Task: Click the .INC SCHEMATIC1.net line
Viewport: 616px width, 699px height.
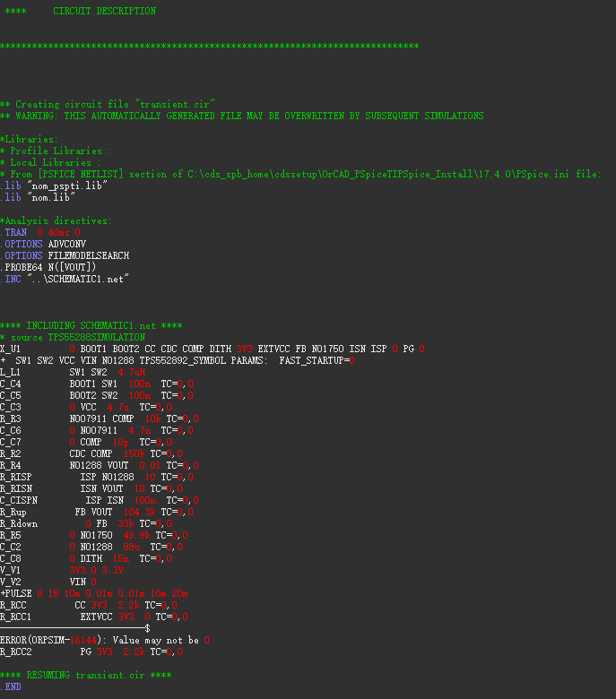Action: 65,279
